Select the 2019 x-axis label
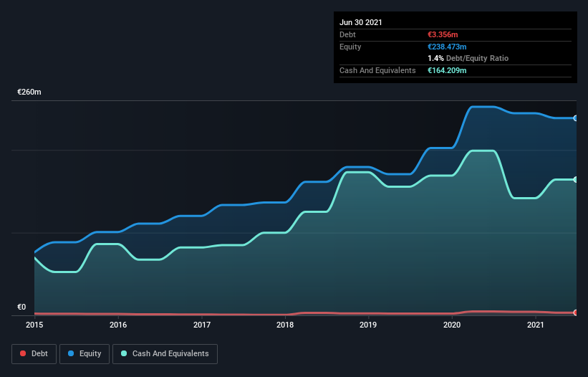 tap(368, 325)
